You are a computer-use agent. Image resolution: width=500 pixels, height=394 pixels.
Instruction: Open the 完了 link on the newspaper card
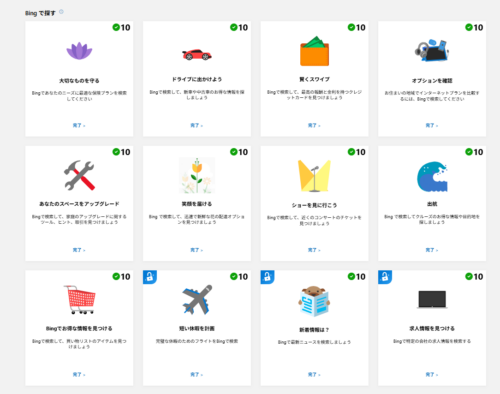(314, 375)
